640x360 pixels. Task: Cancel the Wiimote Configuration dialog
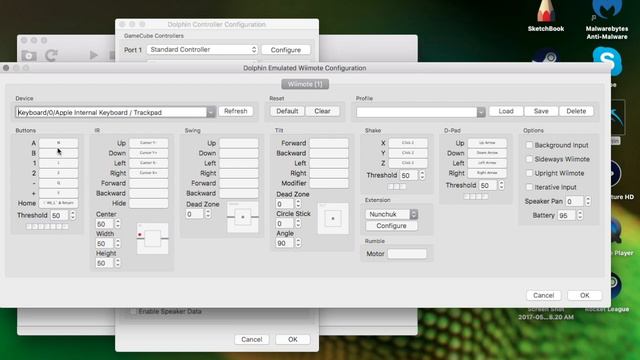pos(543,295)
